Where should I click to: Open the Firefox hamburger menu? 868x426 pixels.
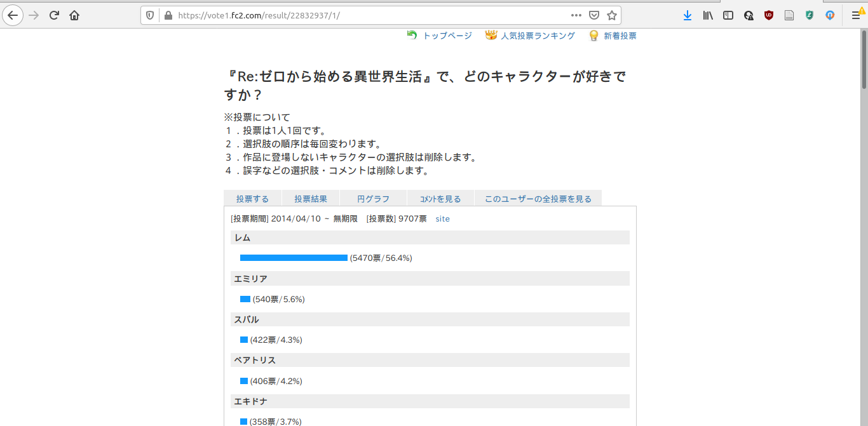pyautogui.click(x=857, y=15)
